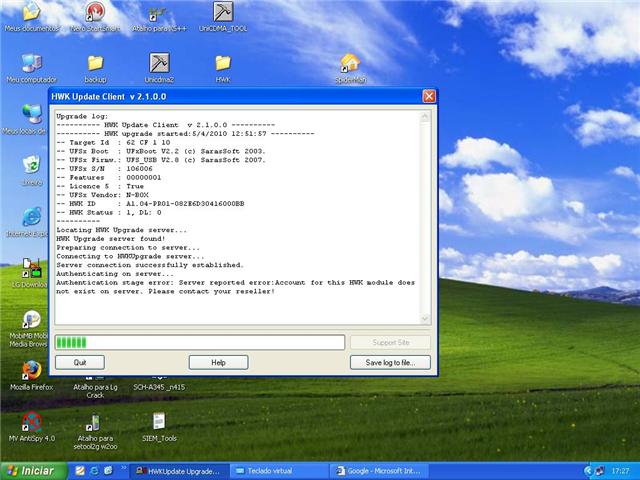Open the Iniciar start menu
The height and width of the screenshot is (480, 640).
pos(33,471)
